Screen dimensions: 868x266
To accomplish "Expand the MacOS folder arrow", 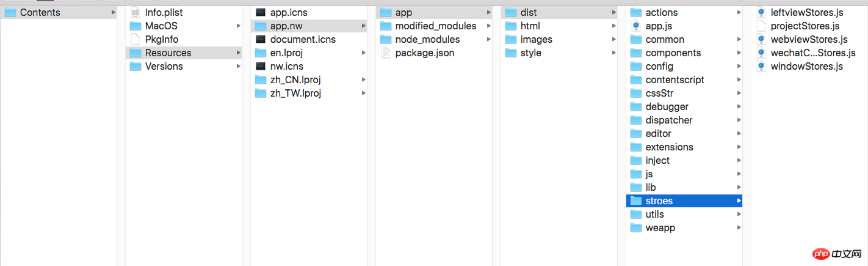I will (238, 26).
